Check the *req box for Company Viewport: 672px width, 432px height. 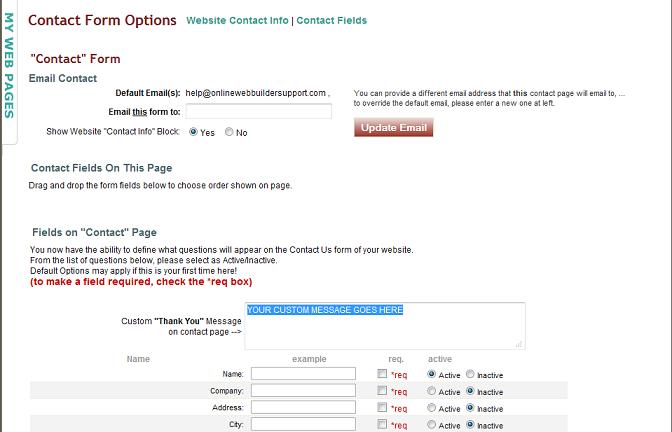(x=382, y=390)
